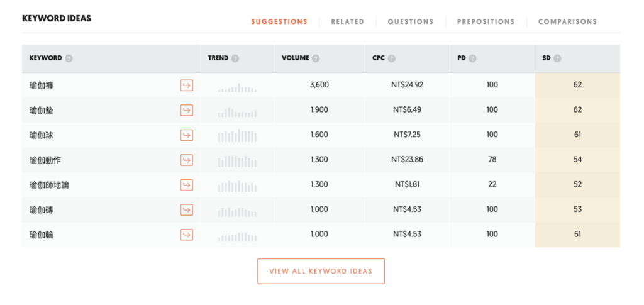
Task: Open arrow icon for 瑜伽球 keyword
Action: pos(186,135)
